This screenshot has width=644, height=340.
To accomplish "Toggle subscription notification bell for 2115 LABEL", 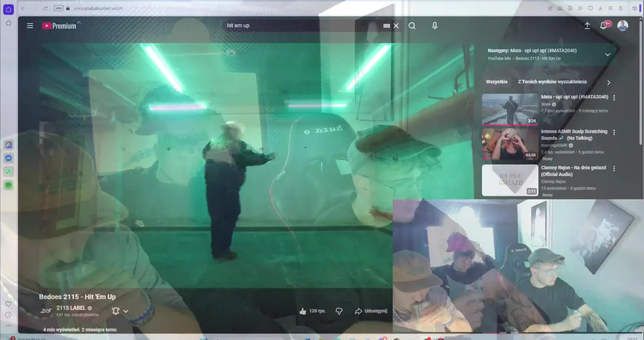I will point(116,311).
